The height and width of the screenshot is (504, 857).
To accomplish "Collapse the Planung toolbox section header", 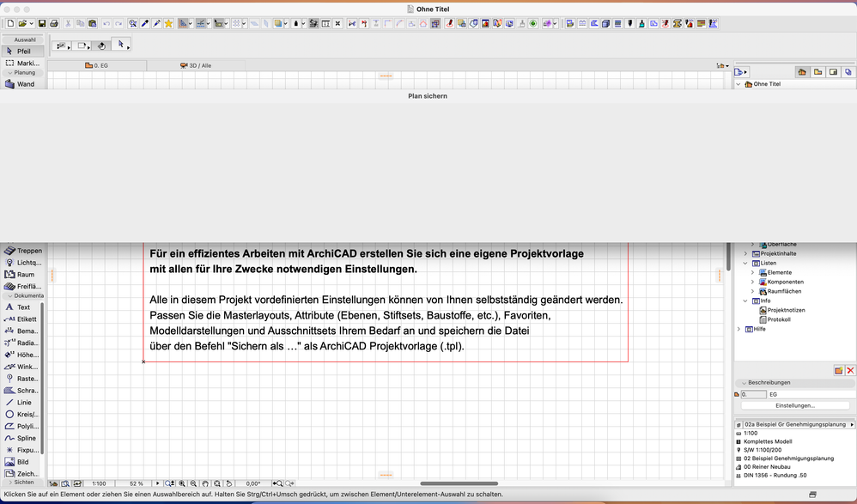I will (x=22, y=72).
